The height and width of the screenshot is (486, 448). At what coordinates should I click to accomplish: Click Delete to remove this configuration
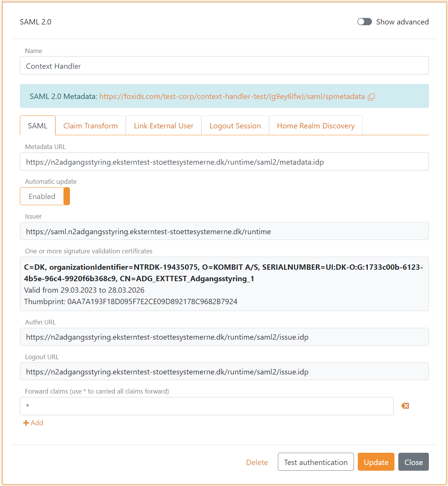256,462
